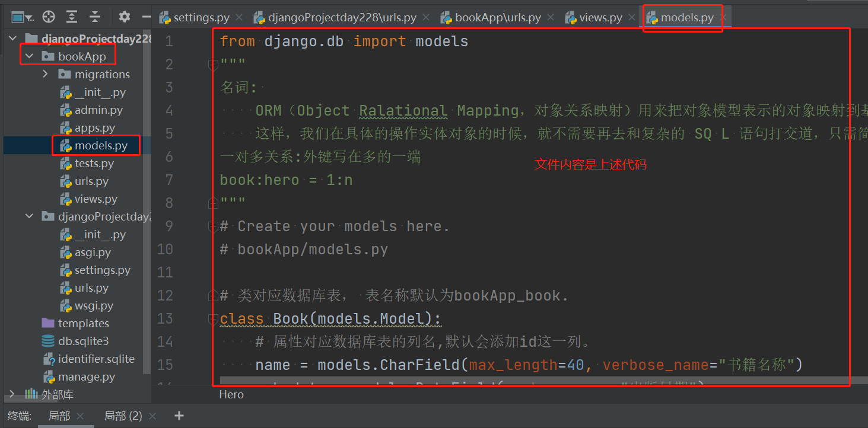
Task: Collapse the comment fold marker on line 9
Action: 212,226
